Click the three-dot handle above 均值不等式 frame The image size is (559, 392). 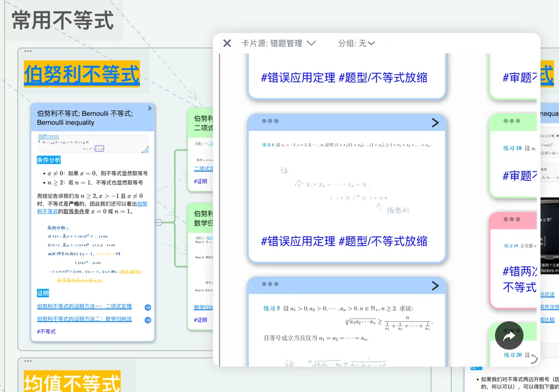pyautogui.click(x=28, y=361)
